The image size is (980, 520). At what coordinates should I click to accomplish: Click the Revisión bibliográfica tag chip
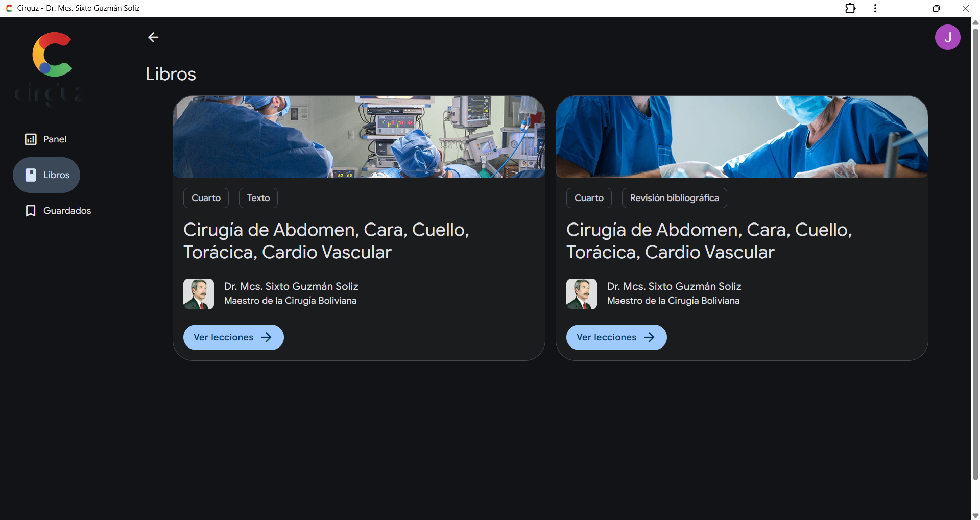coord(674,198)
